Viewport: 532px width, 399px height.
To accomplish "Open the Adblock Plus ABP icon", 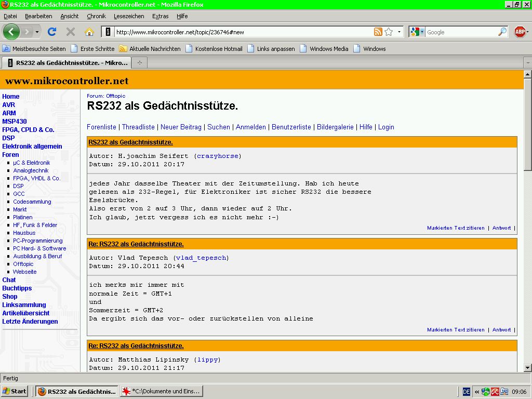I will coord(520,32).
